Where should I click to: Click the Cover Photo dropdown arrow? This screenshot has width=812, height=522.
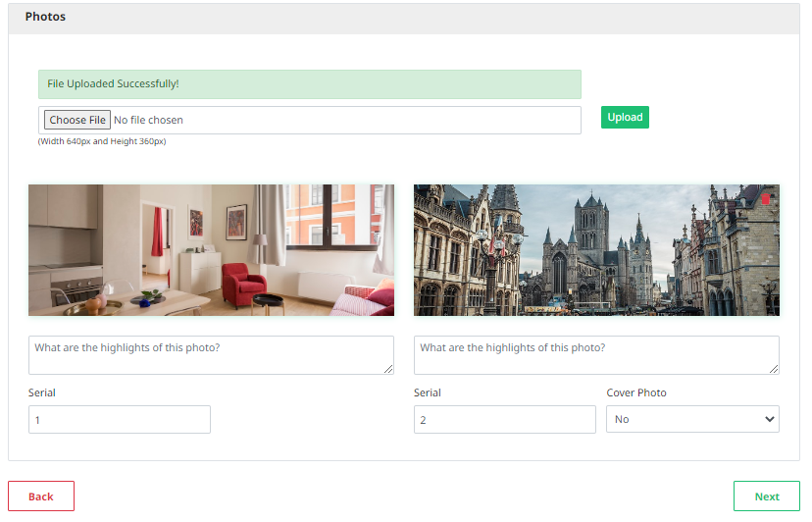pyautogui.click(x=767, y=419)
